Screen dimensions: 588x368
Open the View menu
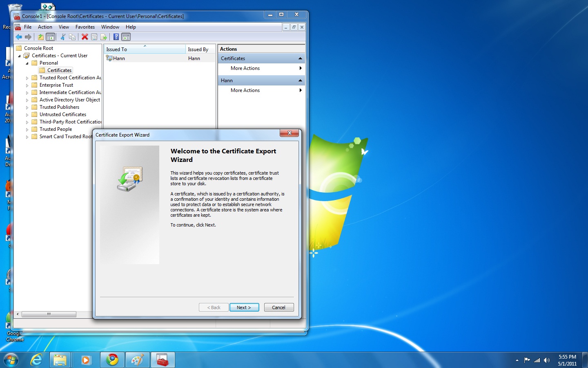(x=64, y=27)
